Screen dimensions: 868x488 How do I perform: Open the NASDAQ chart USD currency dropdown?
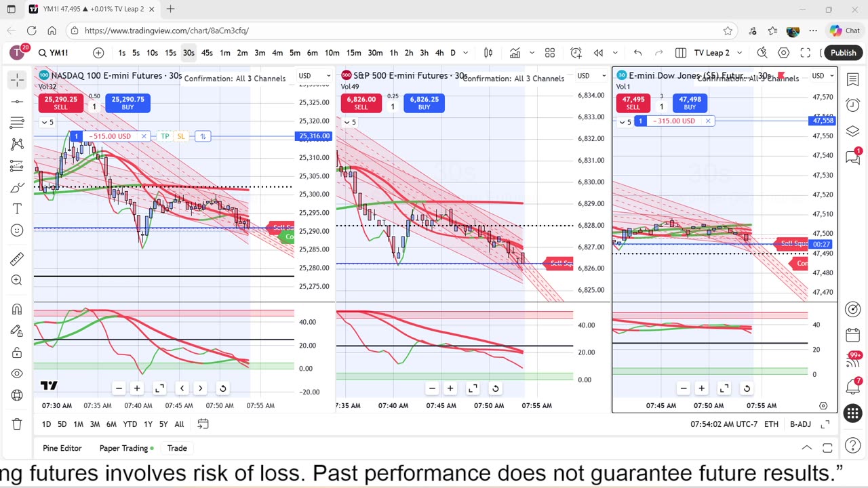pos(314,76)
